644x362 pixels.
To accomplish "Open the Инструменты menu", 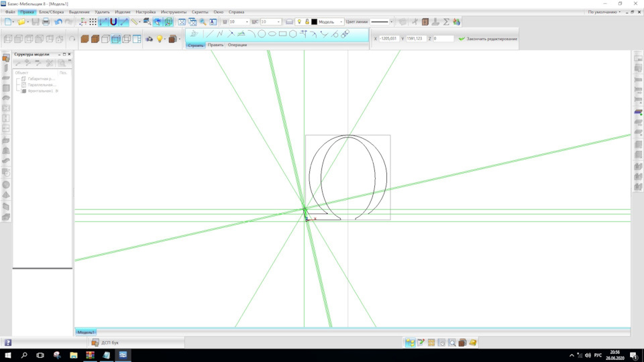I will click(173, 12).
